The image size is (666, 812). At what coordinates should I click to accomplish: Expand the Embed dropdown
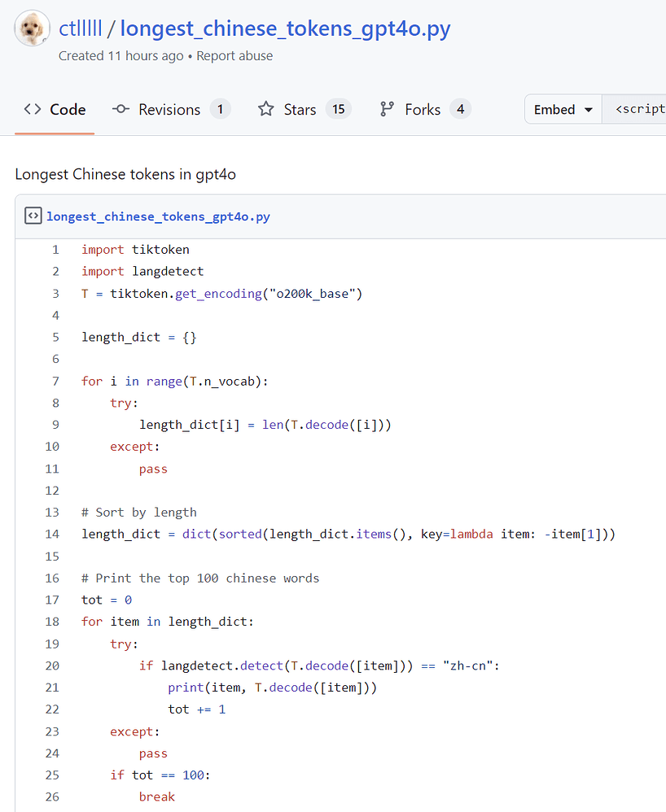coord(563,109)
